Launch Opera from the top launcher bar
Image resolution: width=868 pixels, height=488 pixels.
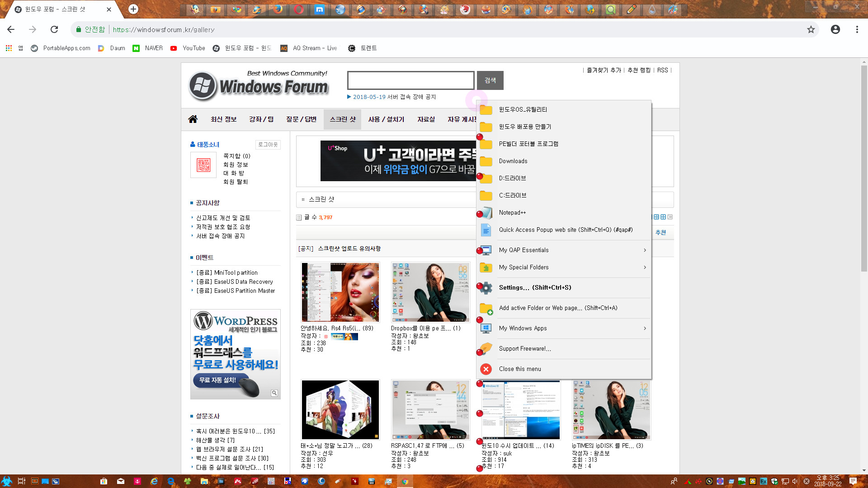pyautogui.click(x=299, y=9)
